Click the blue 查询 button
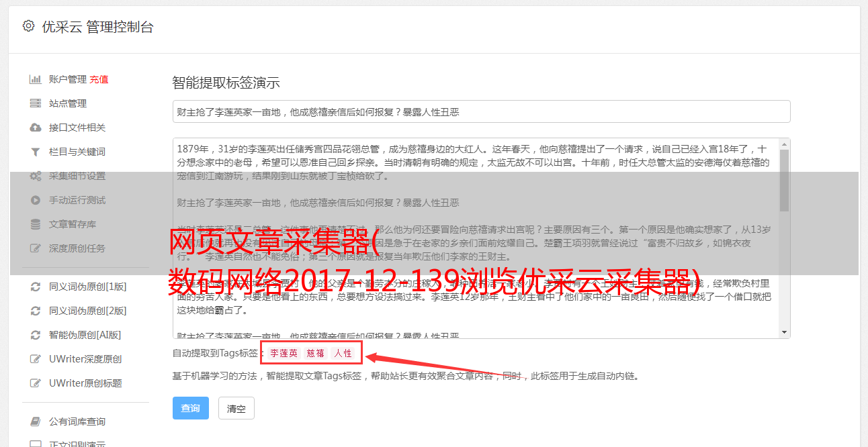This screenshot has width=868, height=447. (x=191, y=408)
